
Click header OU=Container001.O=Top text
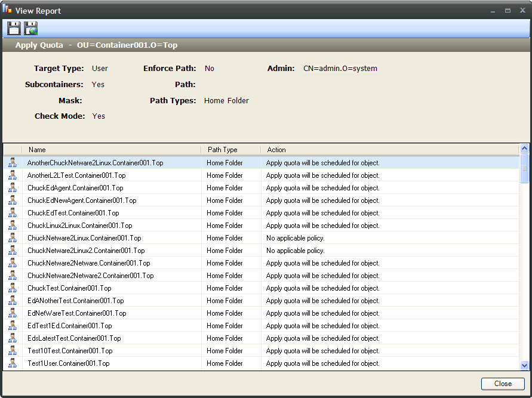(x=127, y=45)
